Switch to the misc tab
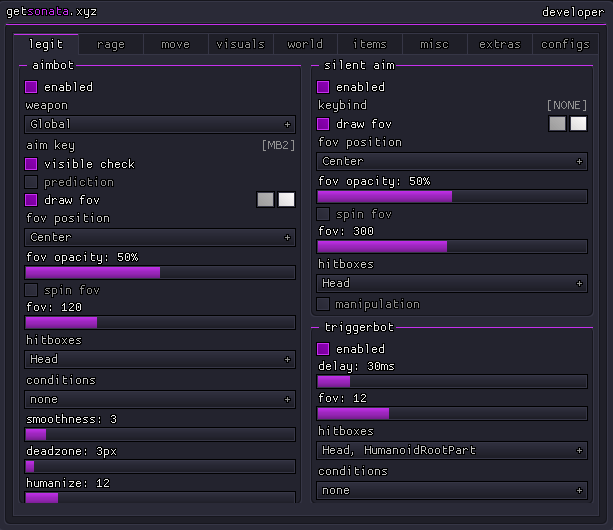This screenshot has height=530, width=613. click(x=434, y=44)
